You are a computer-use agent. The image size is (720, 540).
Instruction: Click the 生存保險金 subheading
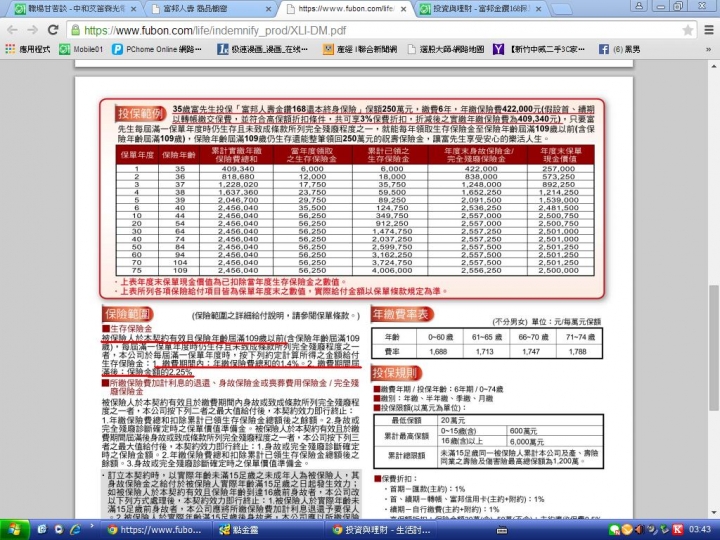tap(131, 329)
